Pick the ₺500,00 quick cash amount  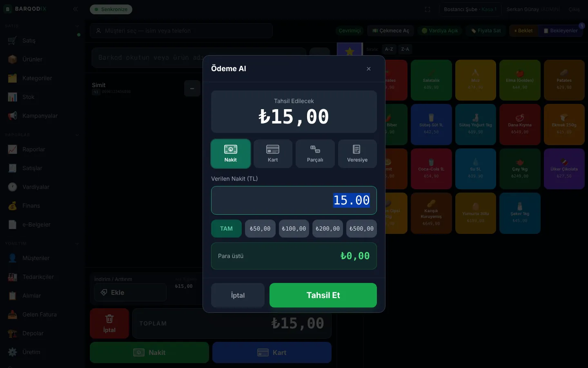click(362, 229)
